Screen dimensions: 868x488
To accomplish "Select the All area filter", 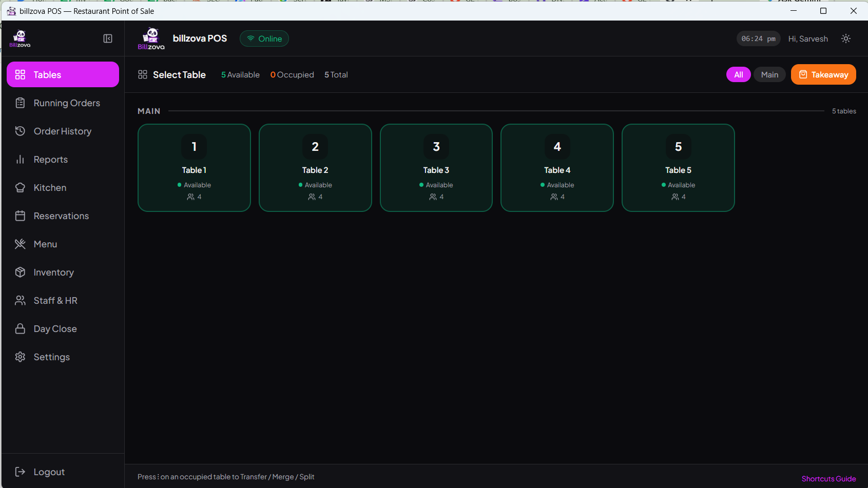I will tap(739, 74).
